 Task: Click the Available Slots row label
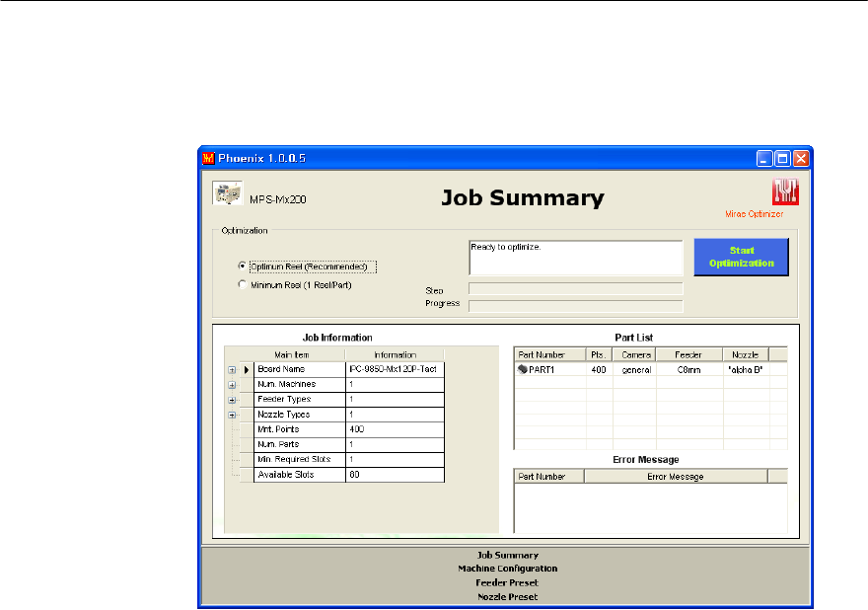coord(300,475)
